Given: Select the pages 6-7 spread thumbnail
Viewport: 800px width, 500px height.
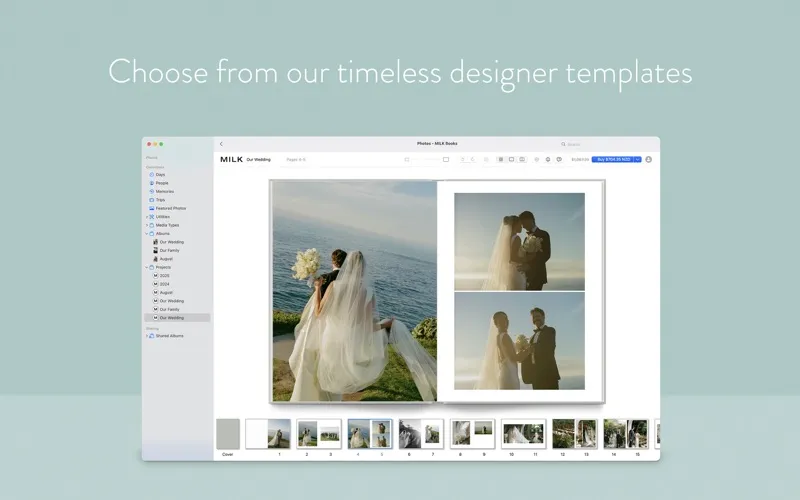Looking at the screenshot, I should (421, 434).
